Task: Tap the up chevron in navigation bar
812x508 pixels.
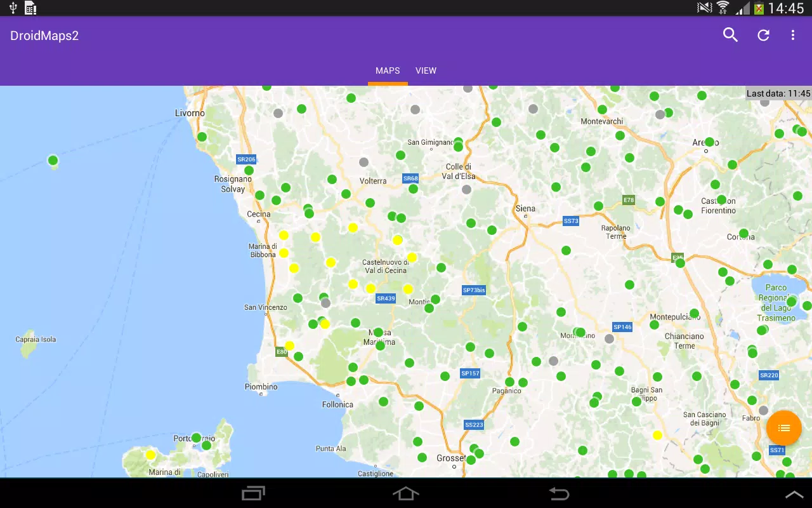Action: 794,494
